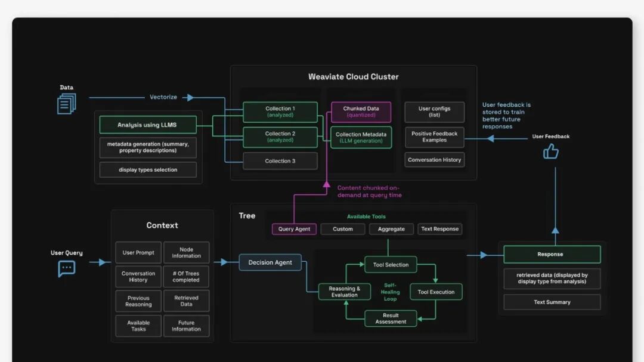The image size is (644, 362).
Task: Select the Node Information context box
Action: [x=186, y=252]
